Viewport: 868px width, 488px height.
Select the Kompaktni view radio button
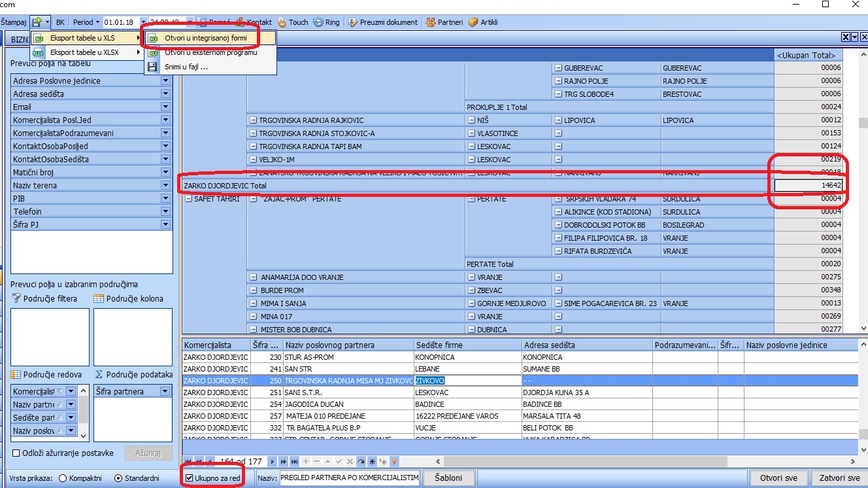point(63,478)
